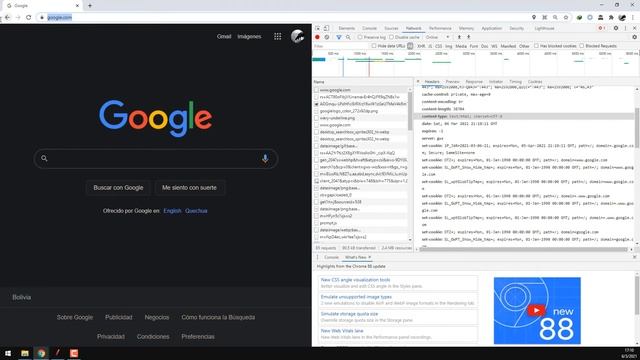
Task: Open Windows Start menu
Action: coord(8,353)
